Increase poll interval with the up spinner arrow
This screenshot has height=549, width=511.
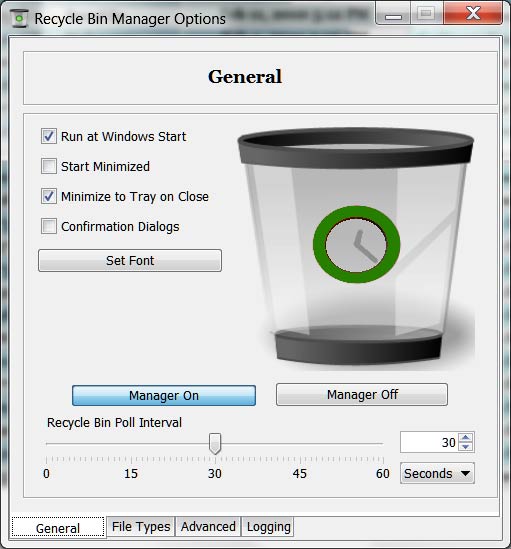(x=465, y=437)
